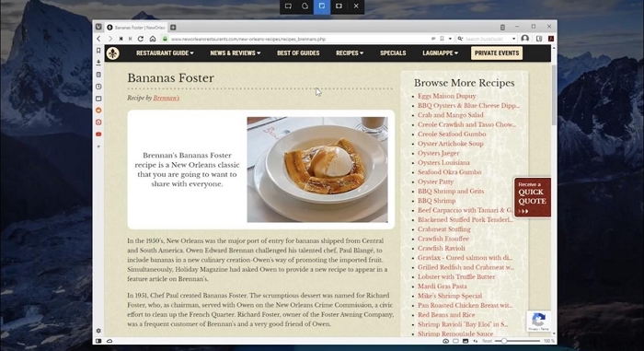Click the Private Events button
This screenshot has width=644, height=351.
point(497,53)
